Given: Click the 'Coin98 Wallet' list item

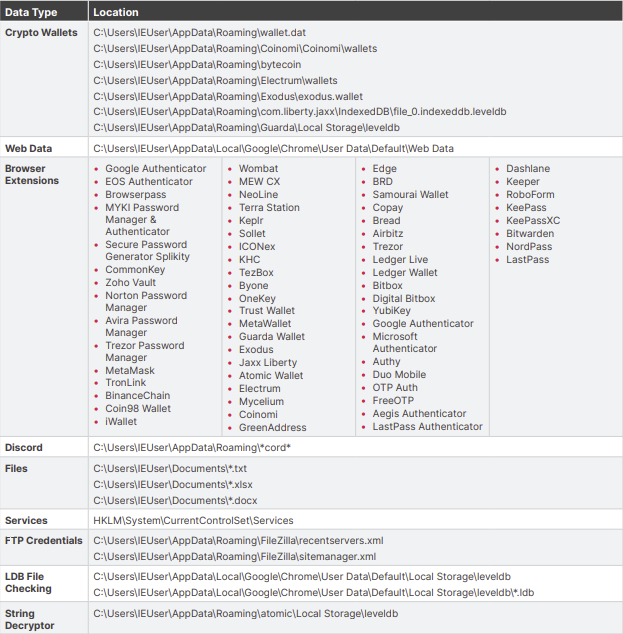Looking at the screenshot, I should (x=138, y=408).
